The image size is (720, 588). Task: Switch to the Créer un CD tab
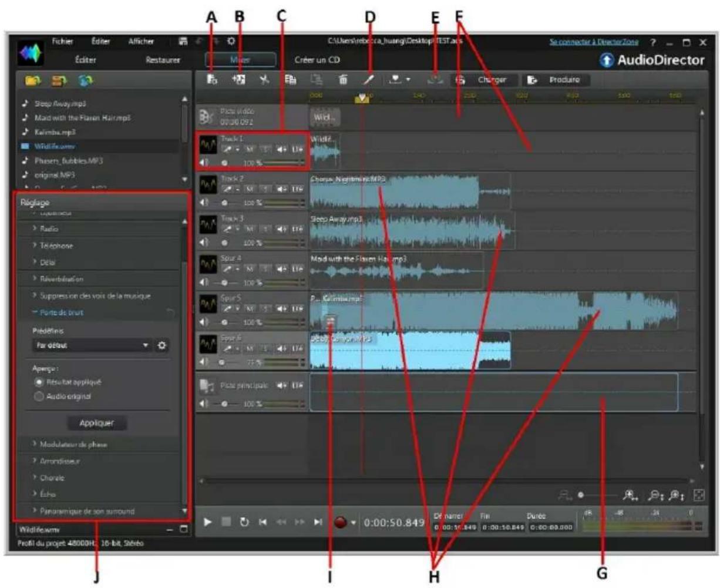317,60
